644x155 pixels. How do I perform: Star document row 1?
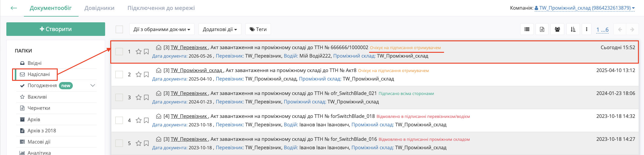(x=139, y=52)
